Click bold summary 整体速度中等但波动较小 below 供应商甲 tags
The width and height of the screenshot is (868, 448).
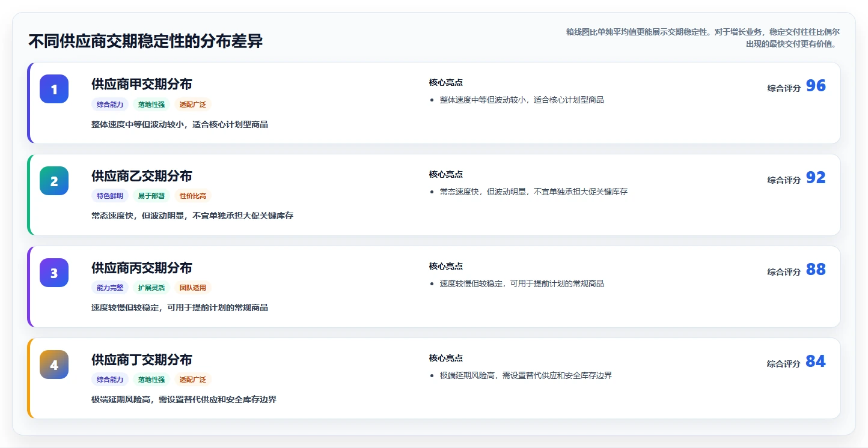[x=180, y=125]
